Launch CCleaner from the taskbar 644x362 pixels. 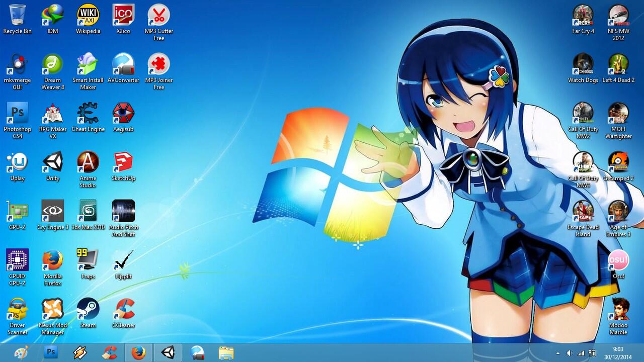(109, 352)
